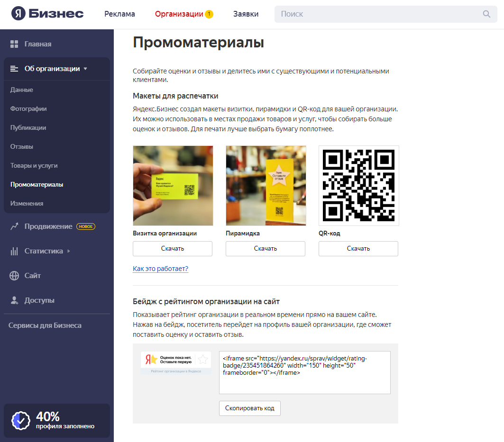
Task: Click the notification counter on Организации
Action: [x=209, y=14]
